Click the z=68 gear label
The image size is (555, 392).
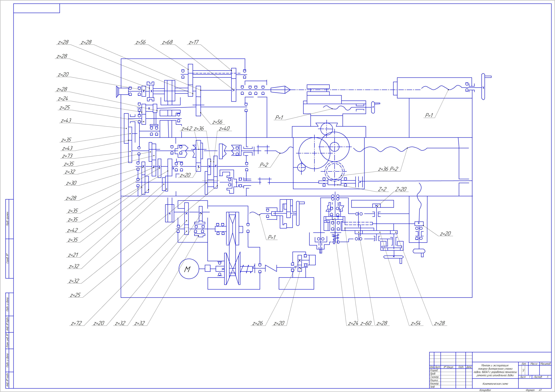(x=167, y=42)
